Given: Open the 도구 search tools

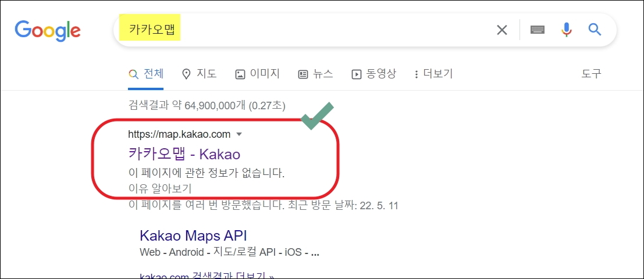Looking at the screenshot, I should [591, 74].
